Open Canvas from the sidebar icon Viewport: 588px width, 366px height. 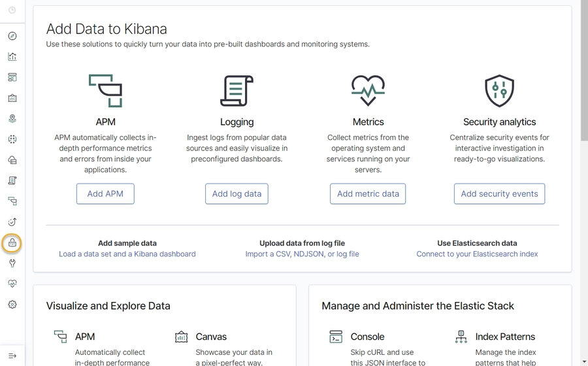[12, 98]
